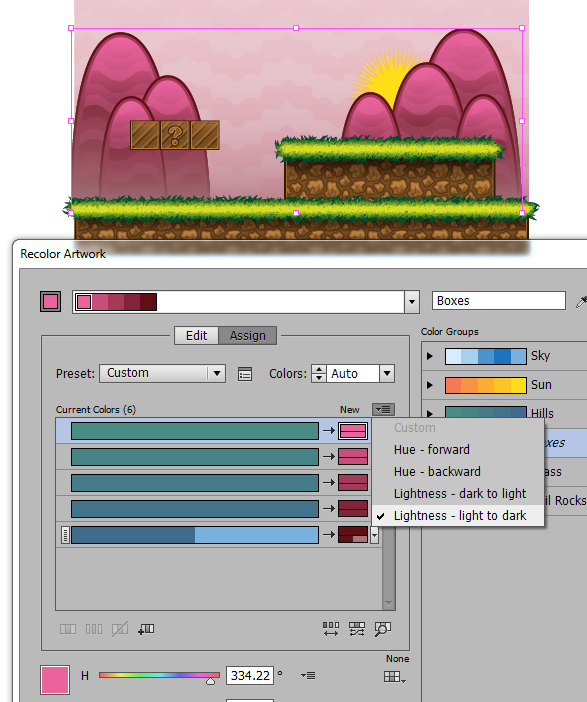Open dropdown next to darkest new color swatch
Viewport: 587px width, 702px height.
374,535
